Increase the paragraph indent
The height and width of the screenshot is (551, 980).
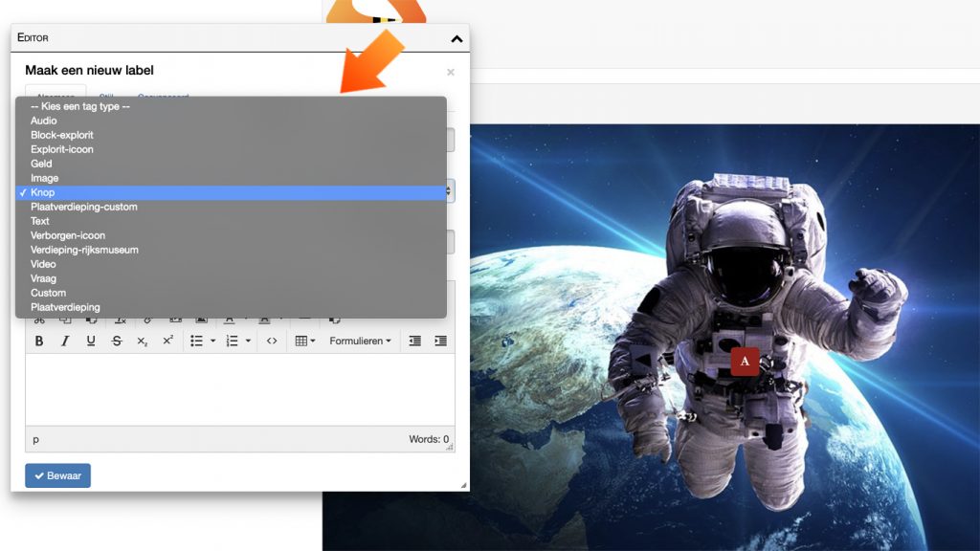(x=440, y=341)
